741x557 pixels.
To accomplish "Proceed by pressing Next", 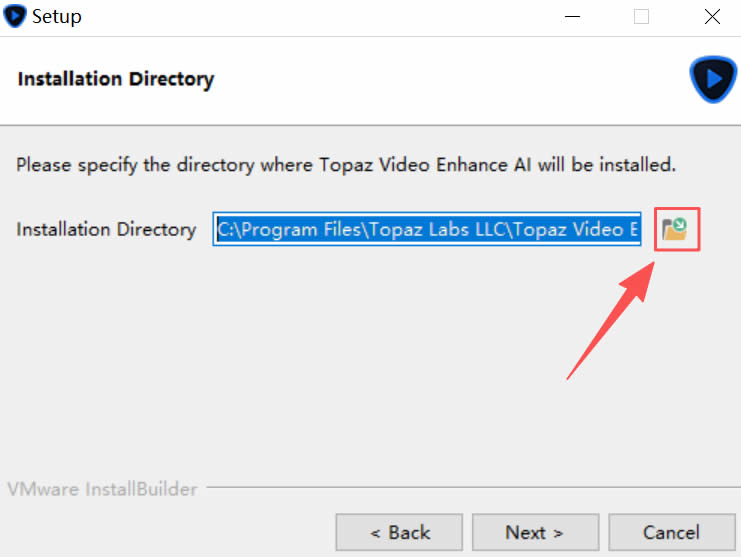I will [535, 532].
